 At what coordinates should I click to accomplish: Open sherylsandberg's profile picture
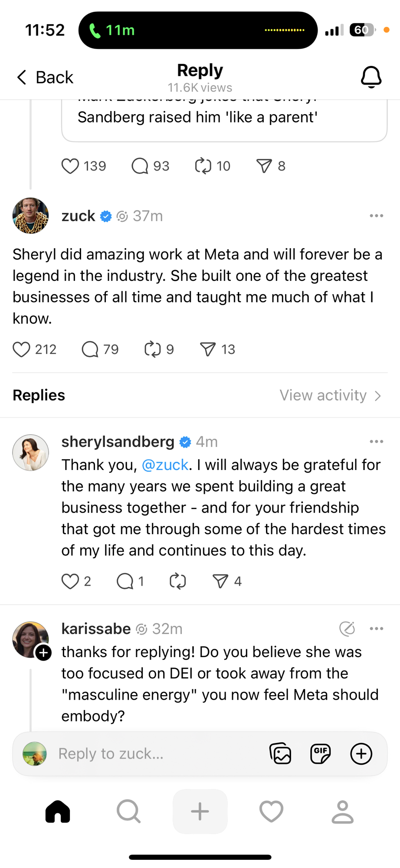point(30,453)
